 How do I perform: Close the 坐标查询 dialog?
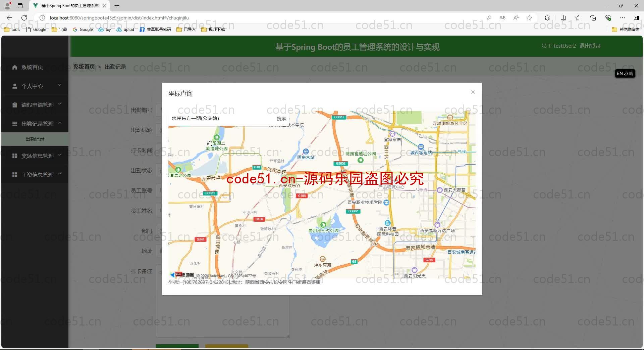point(473,92)
